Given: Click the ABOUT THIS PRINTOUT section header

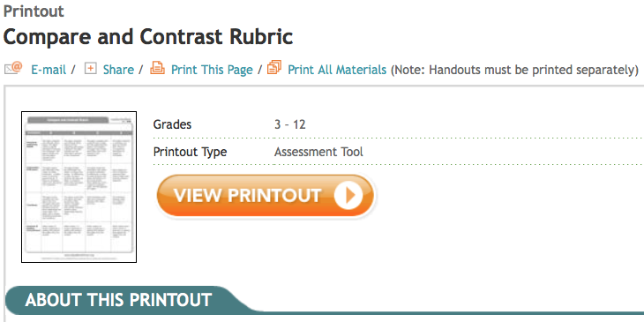Looking at the screenshot, I should [x=118, y=300].
